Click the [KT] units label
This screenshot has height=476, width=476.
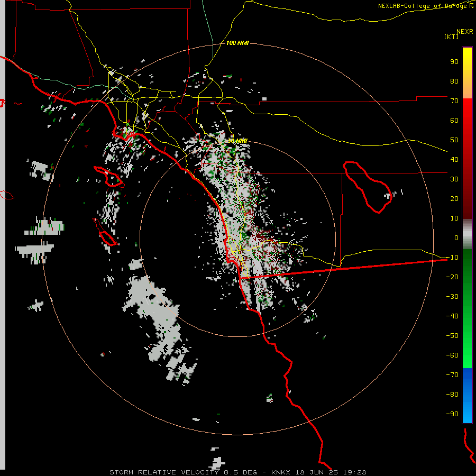pos(451,36)
